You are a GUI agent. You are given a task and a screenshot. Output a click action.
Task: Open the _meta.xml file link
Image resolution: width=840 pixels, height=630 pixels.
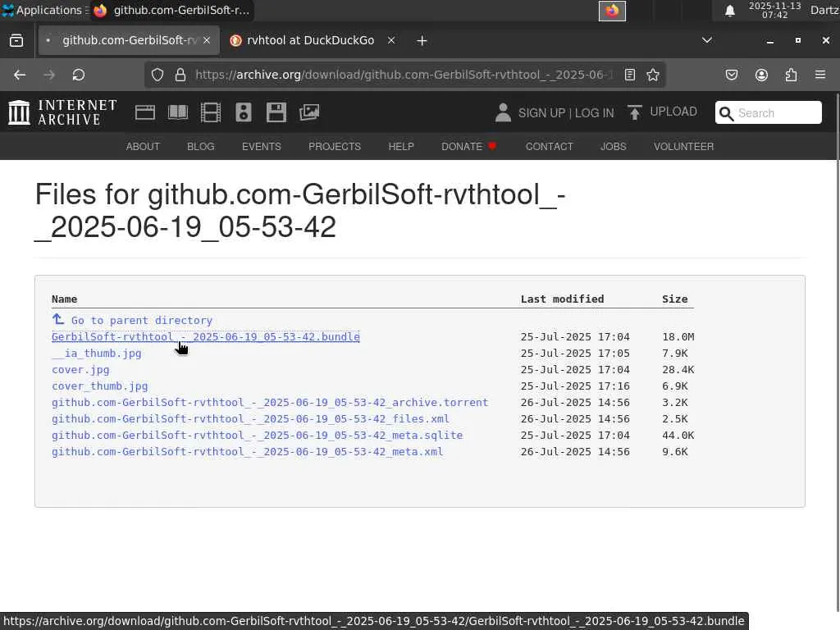(x=248, y=452)
